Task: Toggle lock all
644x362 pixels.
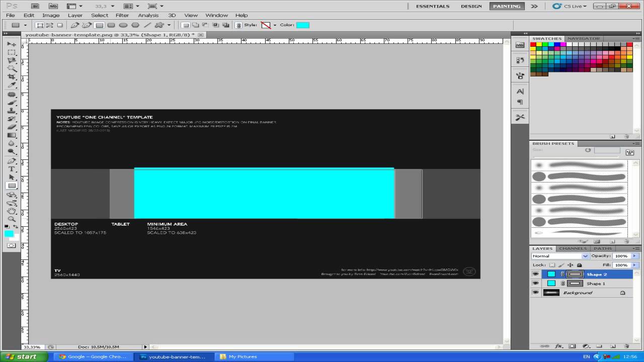Action: [579, 265]
